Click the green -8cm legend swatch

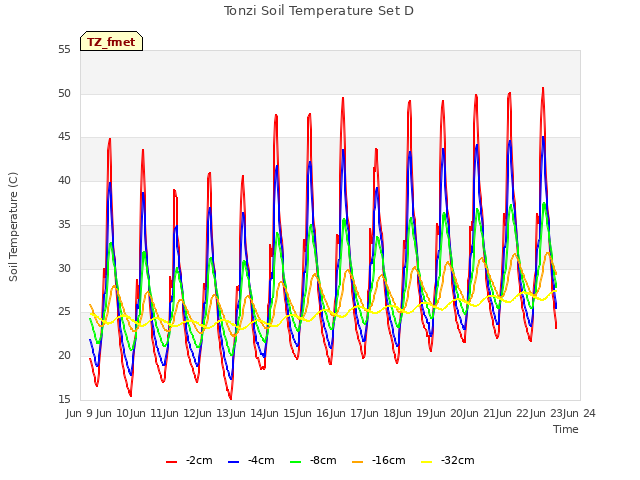(296, 462)
